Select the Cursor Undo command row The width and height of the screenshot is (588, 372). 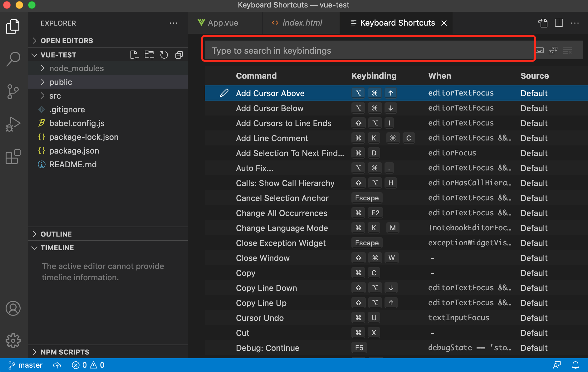pos(396,318)
